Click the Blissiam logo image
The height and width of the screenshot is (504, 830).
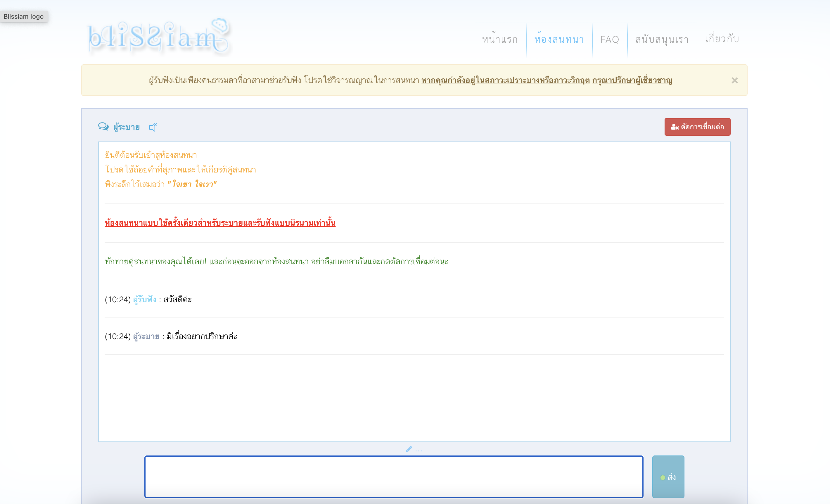pos(158,36)
